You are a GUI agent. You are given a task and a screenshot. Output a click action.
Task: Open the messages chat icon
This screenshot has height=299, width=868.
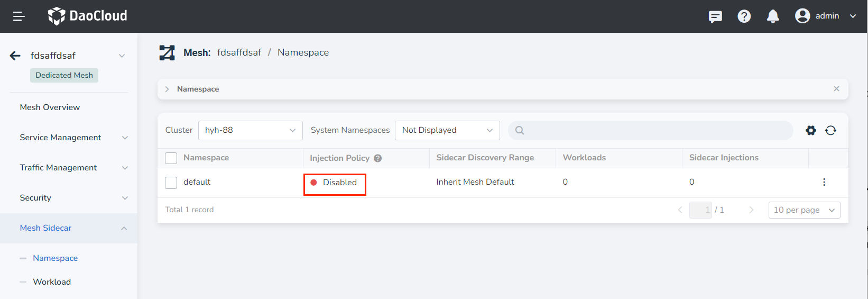coord(715,16)
